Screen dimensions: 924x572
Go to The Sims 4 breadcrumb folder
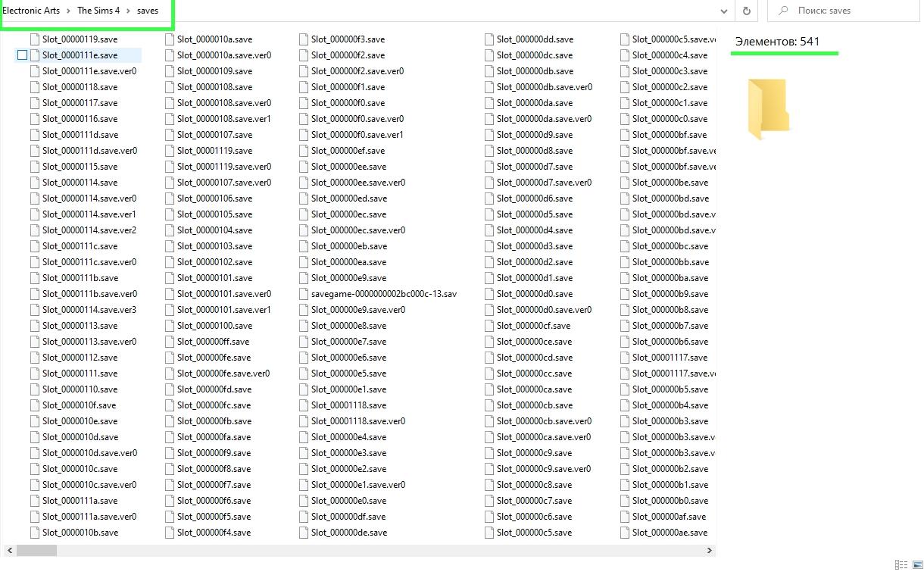tap(98, 11)
